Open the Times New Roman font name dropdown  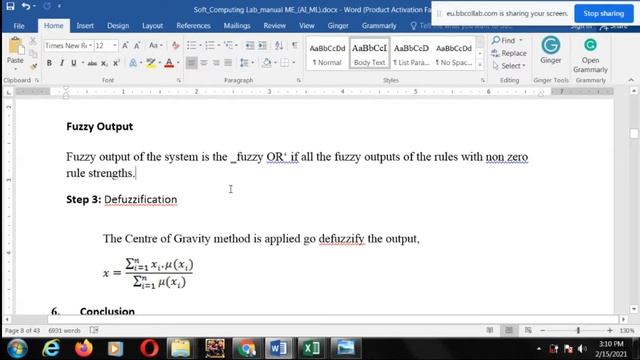pyautogui.click(x=90, y=45)
